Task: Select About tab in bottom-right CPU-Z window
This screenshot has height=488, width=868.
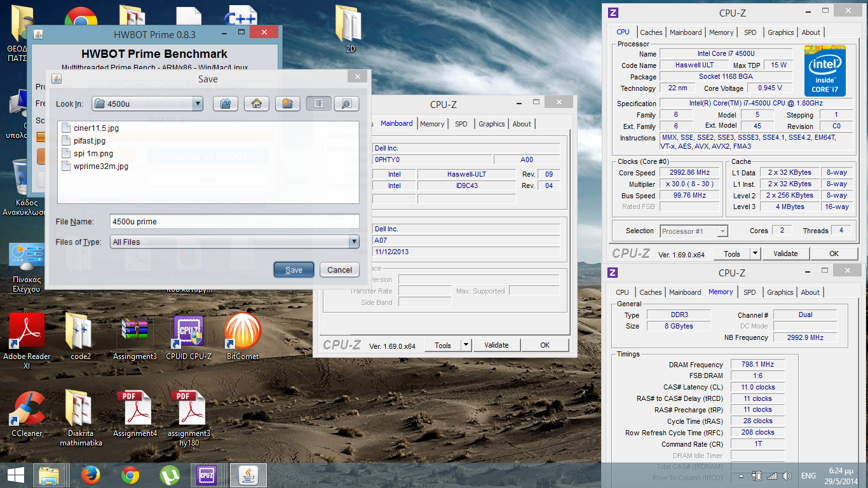Action: click(810, 292)
